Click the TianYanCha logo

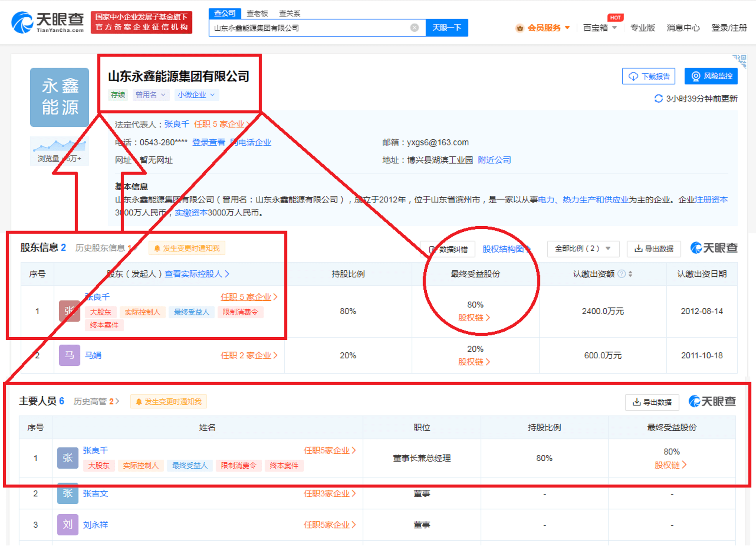(x=47, y=22)
